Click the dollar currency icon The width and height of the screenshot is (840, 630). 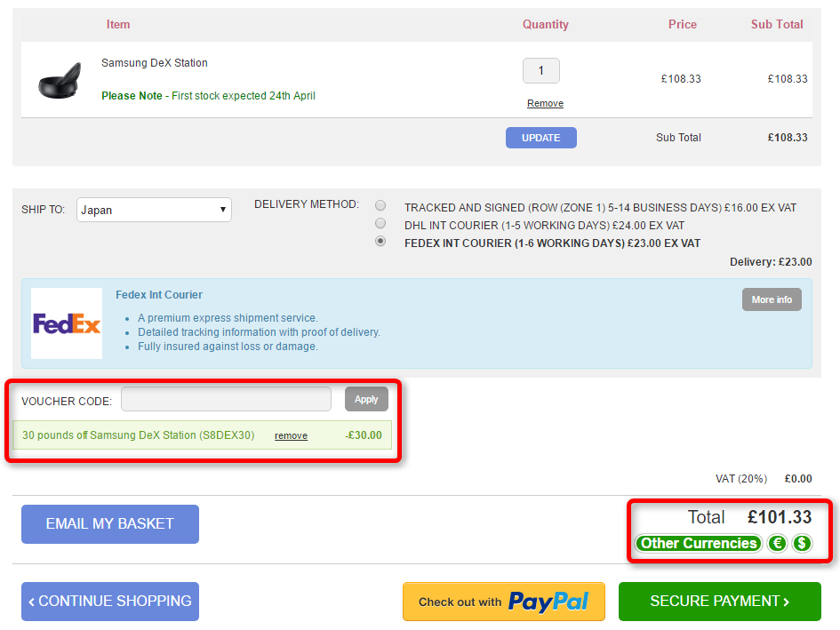pos(802,543)
